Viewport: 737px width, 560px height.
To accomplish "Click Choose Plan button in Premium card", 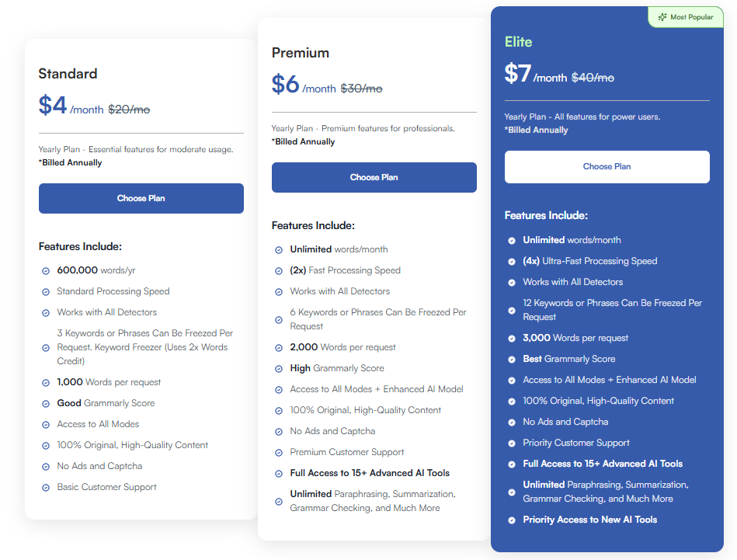I will (x=374, y=177).
